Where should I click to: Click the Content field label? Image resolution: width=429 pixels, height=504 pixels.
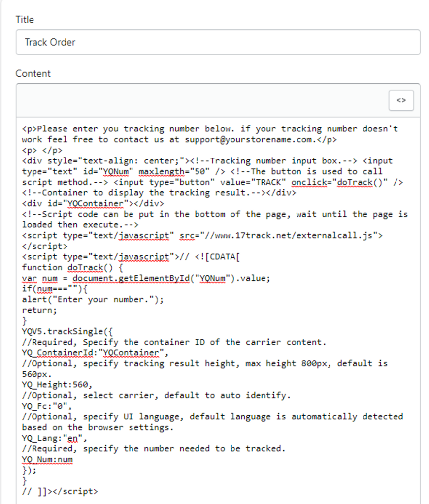click(x=33, y=74)
